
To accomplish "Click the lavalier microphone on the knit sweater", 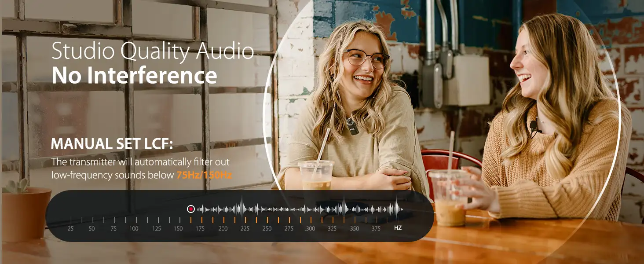I will (534, 128).
